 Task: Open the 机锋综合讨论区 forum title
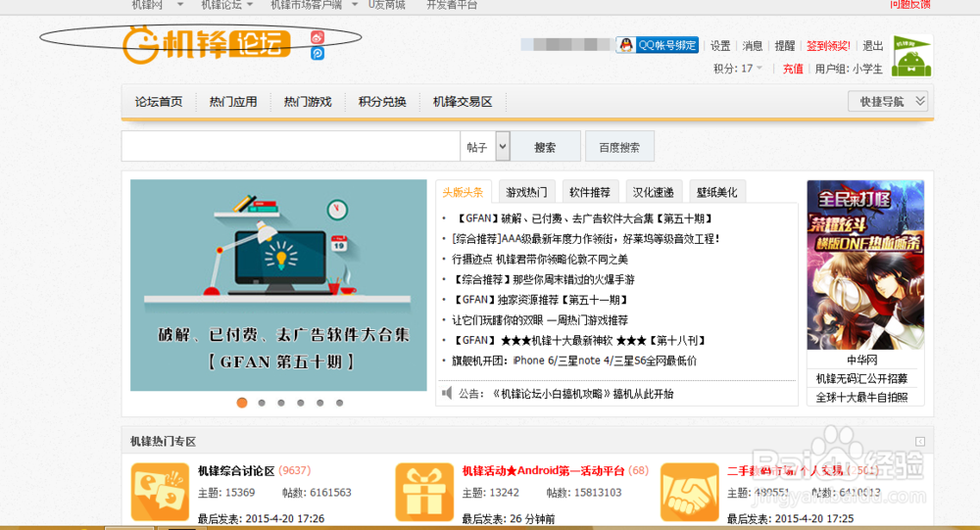coord(236,470)
